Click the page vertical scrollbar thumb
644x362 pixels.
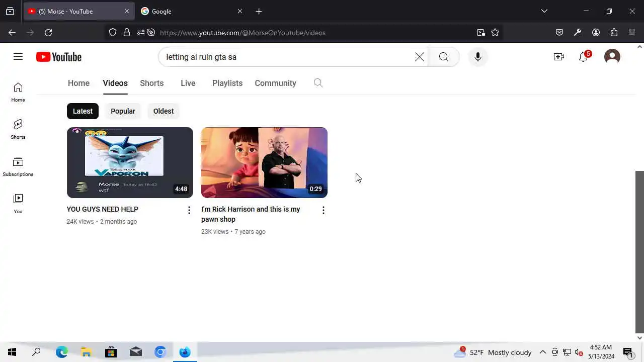click(x=639, y=251)
